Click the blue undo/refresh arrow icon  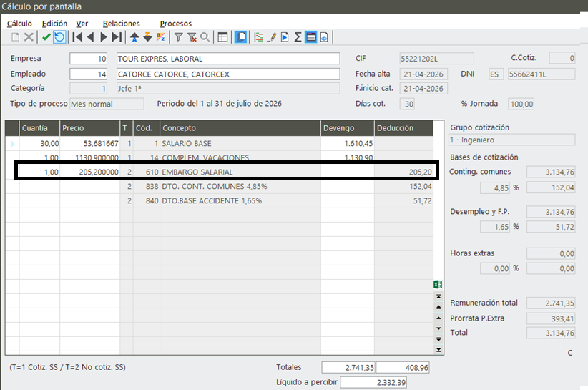point(59,37)
